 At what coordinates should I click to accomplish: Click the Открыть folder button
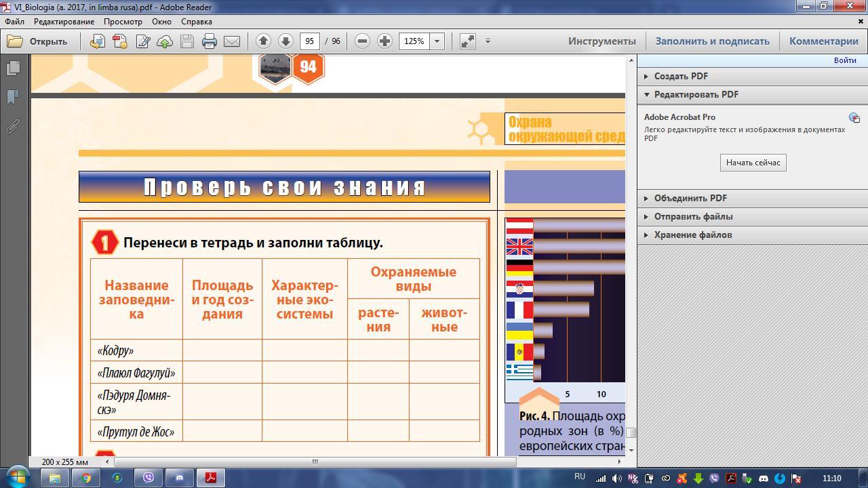[37, 41]
